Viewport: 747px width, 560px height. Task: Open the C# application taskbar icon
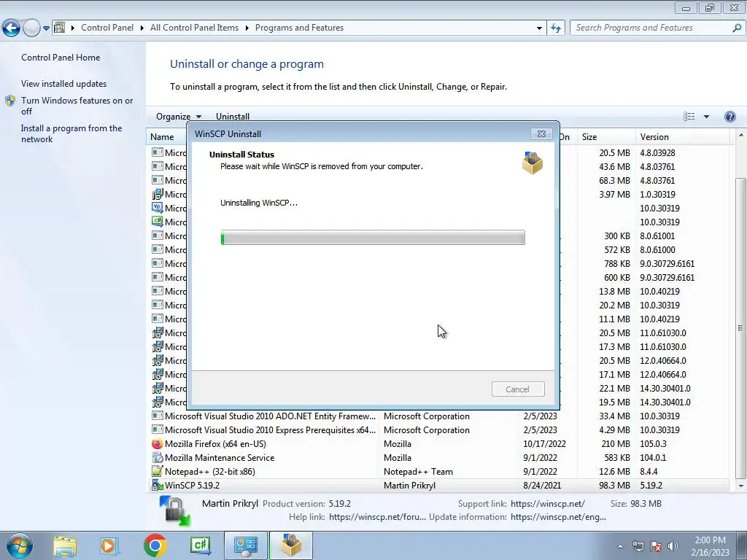[200, 545]
